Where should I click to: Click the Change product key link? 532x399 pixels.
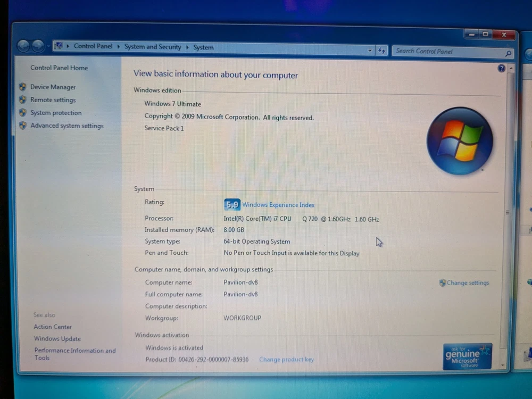click(x=286, y=360)
